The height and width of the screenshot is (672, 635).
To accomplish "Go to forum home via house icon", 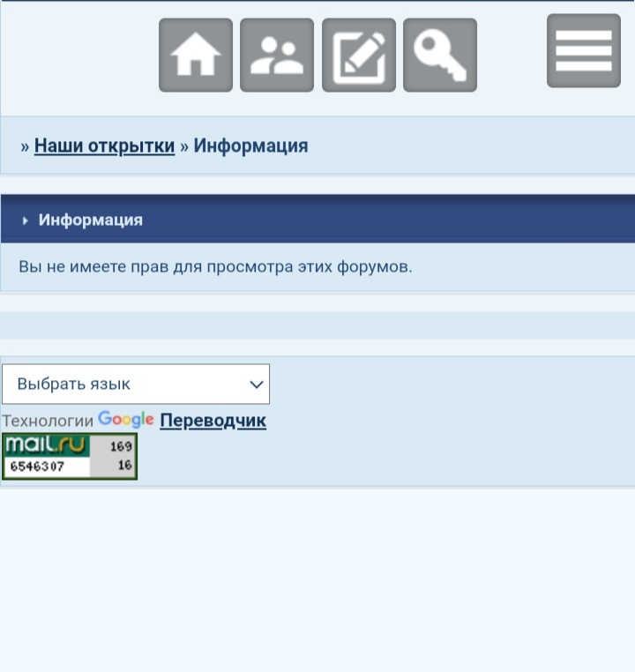I will coord(196,55).
